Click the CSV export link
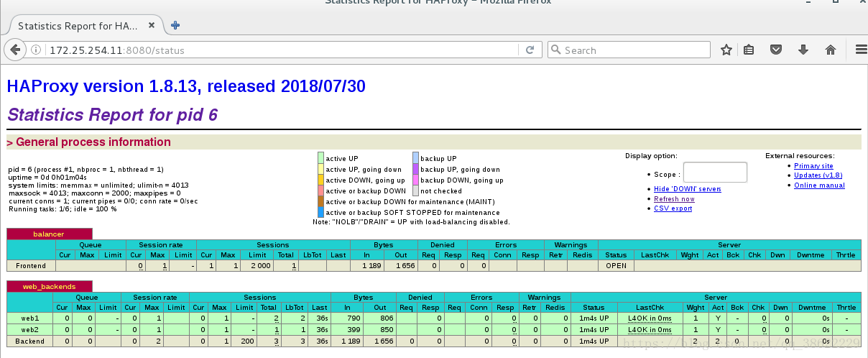Image resolution: width=868 pixels, height=358 pixels. point(673,208)
